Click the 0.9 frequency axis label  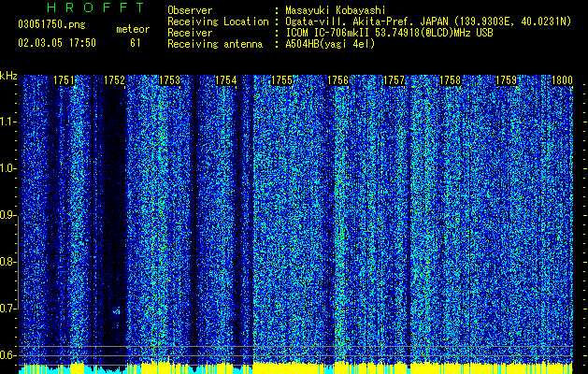click(7, 215)
